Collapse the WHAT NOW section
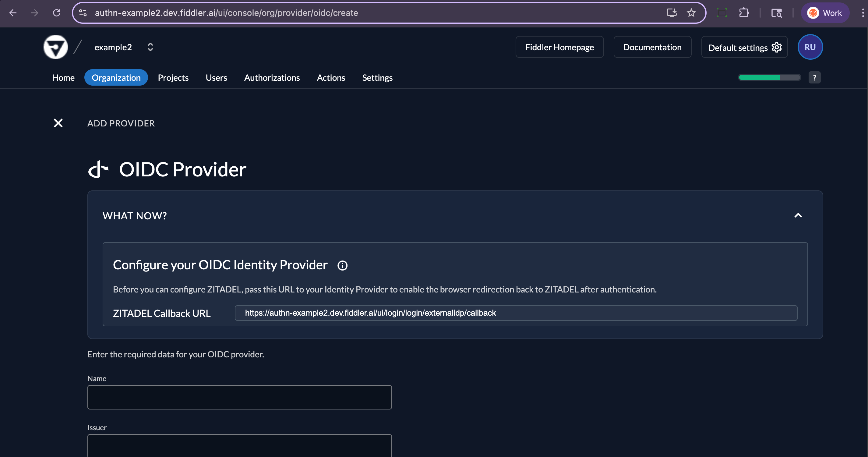The width and height of the screenshot is (868, 457). coord(798,215)
